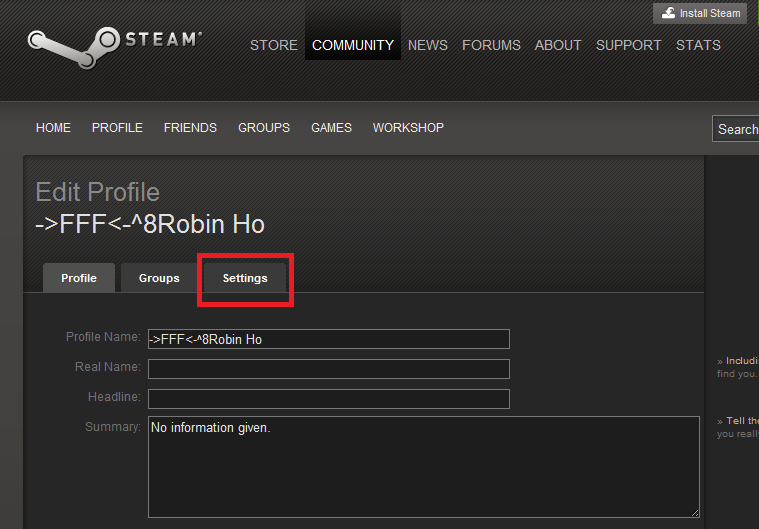This screenshot has height=529, width=759.
Task: Select the Groups tab under Edit Profile
Action: coord(159,278)
